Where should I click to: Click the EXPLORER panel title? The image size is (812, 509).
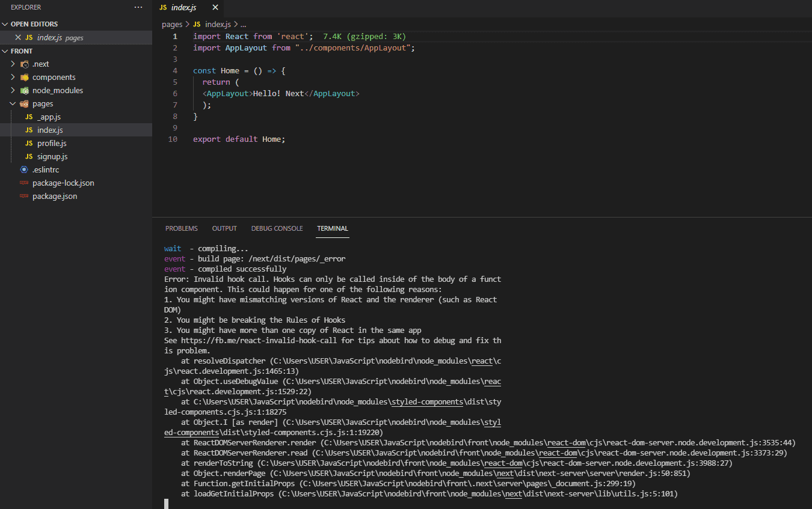tap(26, 7)
